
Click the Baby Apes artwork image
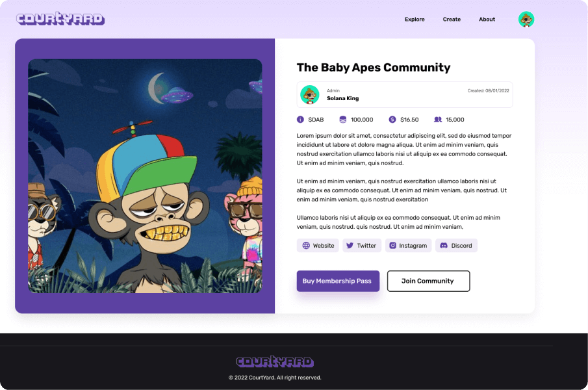[145, 176]
